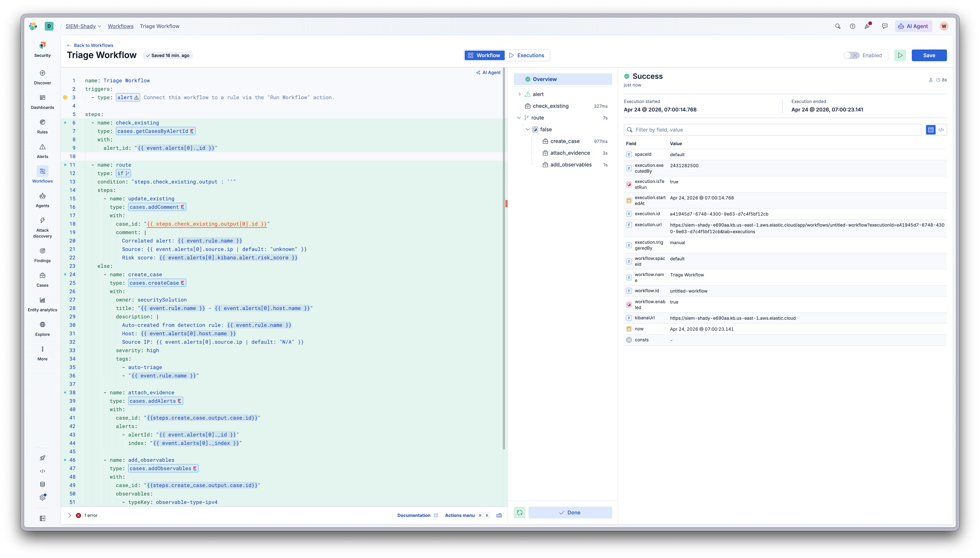This screenshot has width=980, height=558.
Task: Click the red error marker in scrollbar
Action: click(506, 203)
